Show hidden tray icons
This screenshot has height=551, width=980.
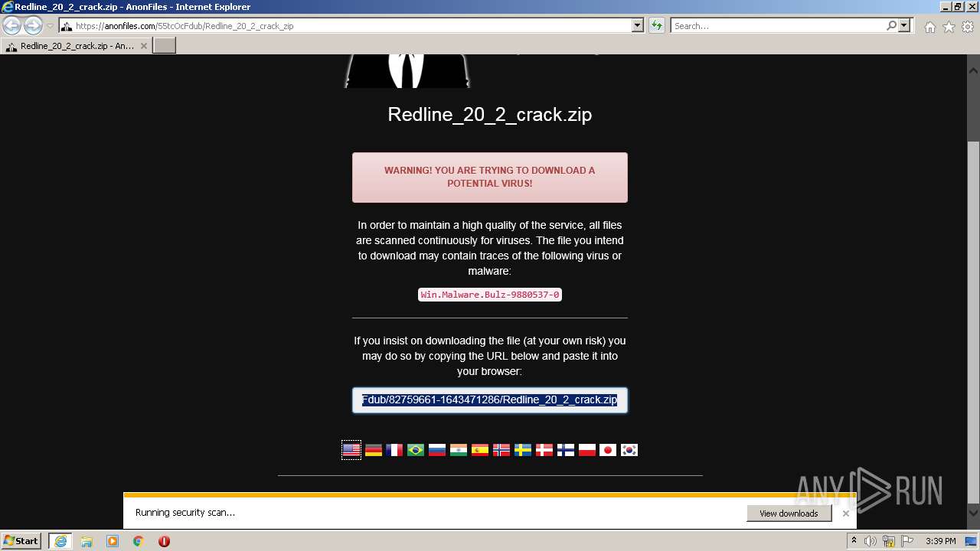click(x=854, y=541)
